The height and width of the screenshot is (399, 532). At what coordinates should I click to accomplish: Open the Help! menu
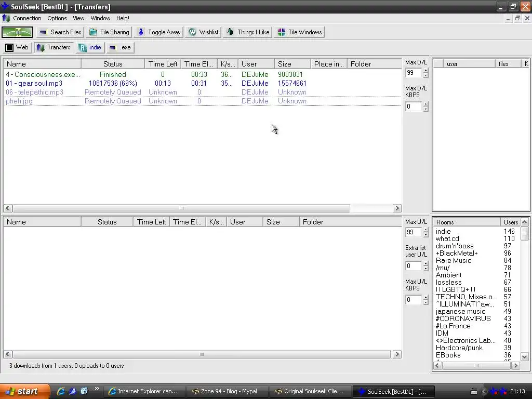(x=123, y=18)
